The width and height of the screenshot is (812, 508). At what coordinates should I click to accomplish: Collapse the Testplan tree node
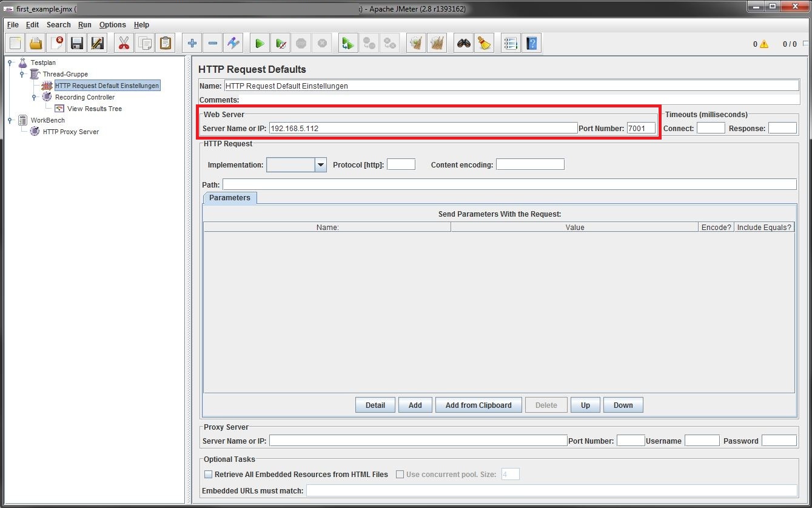pos(10,63)
